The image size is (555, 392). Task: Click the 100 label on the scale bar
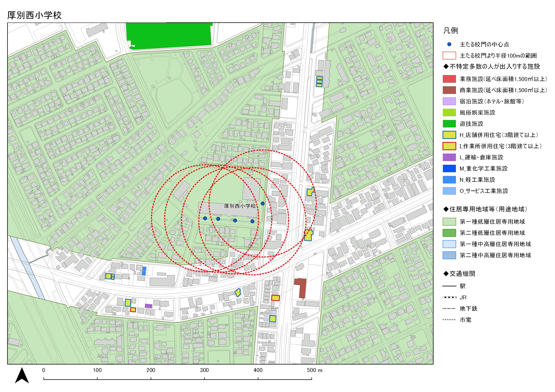tap(97, 370)
